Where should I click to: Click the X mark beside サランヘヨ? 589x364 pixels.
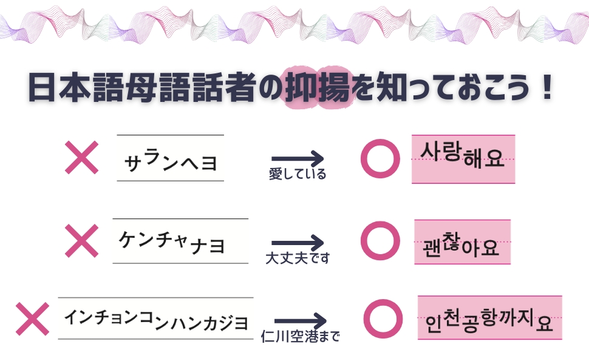pyautogui.click(x=81, y=158)
